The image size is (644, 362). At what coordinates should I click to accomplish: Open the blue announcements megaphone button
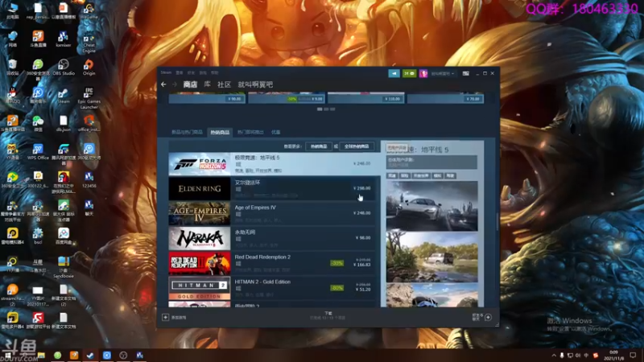[394, 73]
